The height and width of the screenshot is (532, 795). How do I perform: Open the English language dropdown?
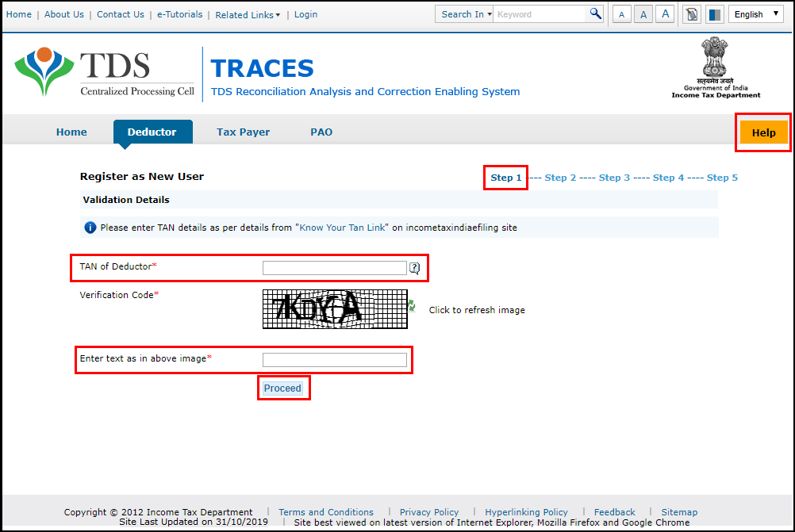(755, 13)
